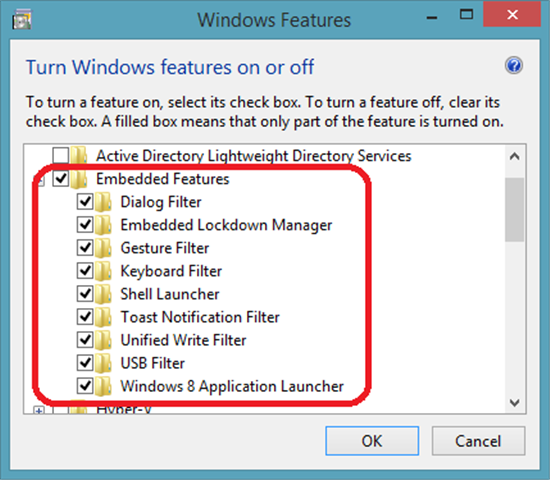
Task: Open the help question mark icon
Action: tap(514, 65)
